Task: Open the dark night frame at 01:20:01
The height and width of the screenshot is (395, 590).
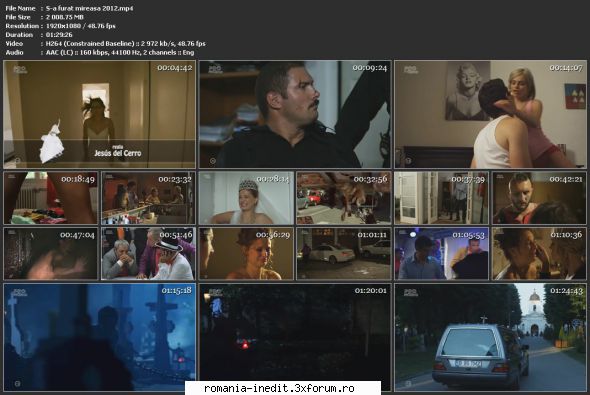Action: [295, 333]
